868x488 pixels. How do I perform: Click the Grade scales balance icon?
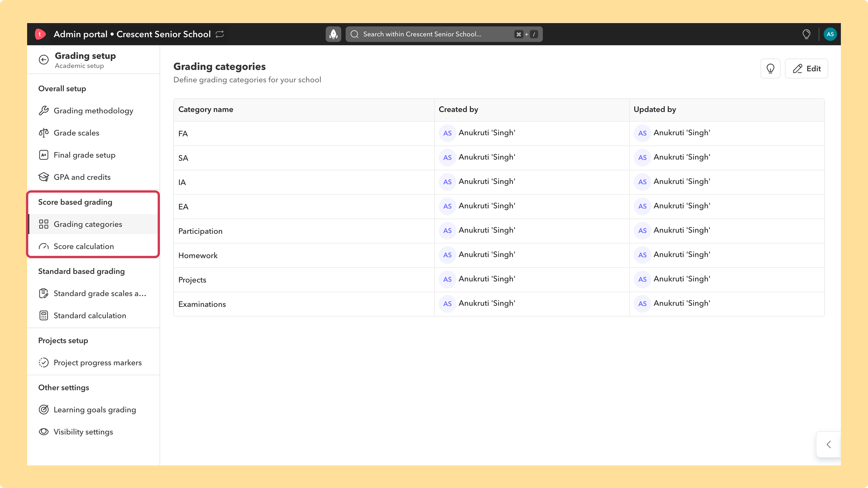point(44,133)
